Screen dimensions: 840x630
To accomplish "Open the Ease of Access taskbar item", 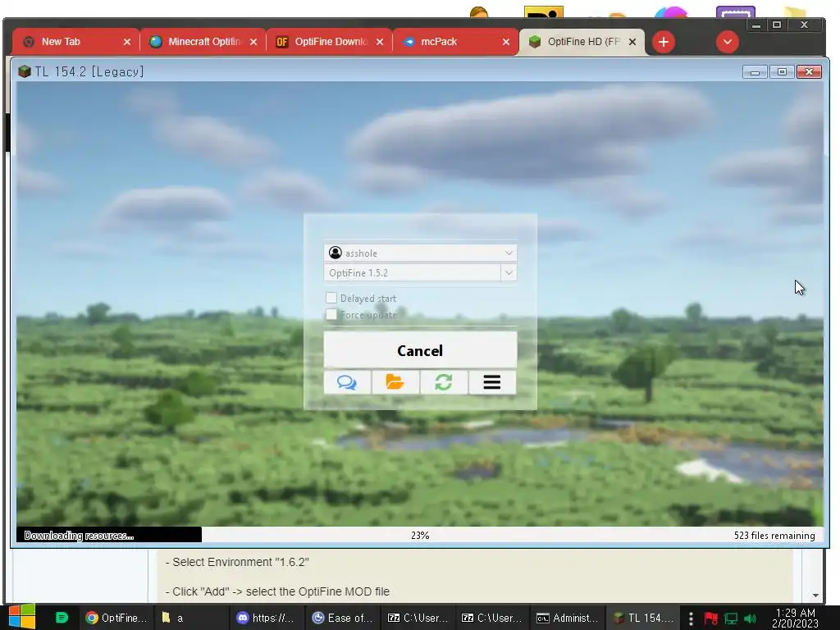I will [343, 618].
